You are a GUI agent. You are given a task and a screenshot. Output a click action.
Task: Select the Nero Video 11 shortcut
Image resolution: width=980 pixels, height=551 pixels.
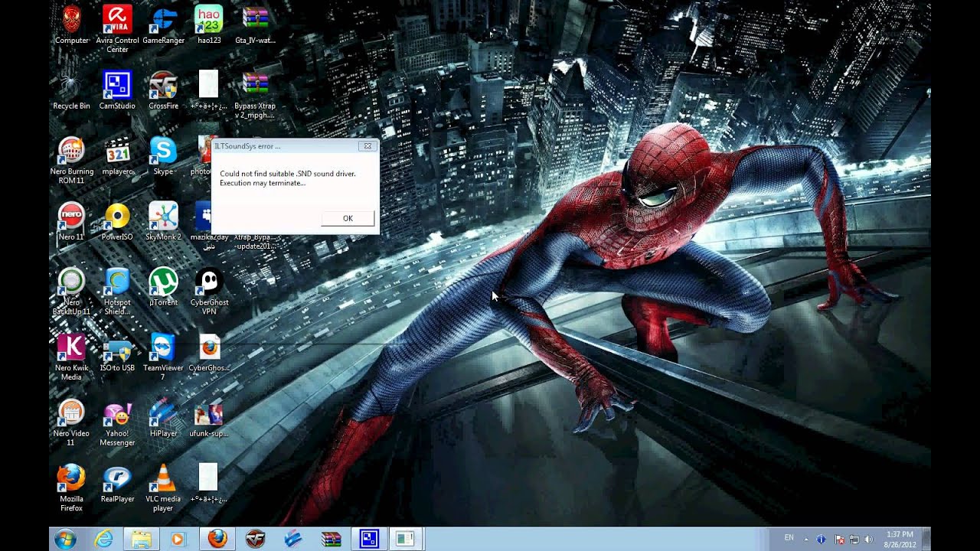[71, 422]
